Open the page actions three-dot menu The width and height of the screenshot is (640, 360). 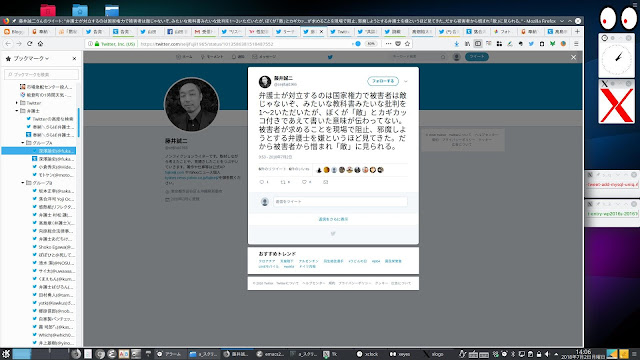coord(388,44)
